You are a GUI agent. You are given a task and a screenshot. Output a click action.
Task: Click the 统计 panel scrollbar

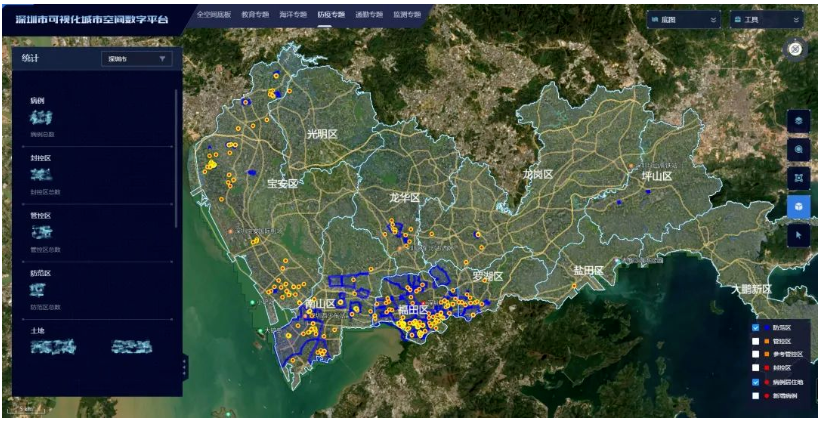[176, 157]
